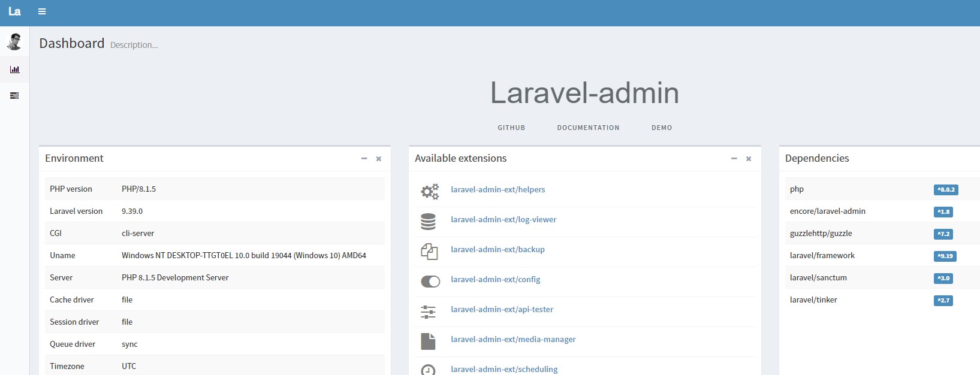Viewport: 980px width, 375px height.
Task: Select the Session driver file value
Action: tap(127, 322)
